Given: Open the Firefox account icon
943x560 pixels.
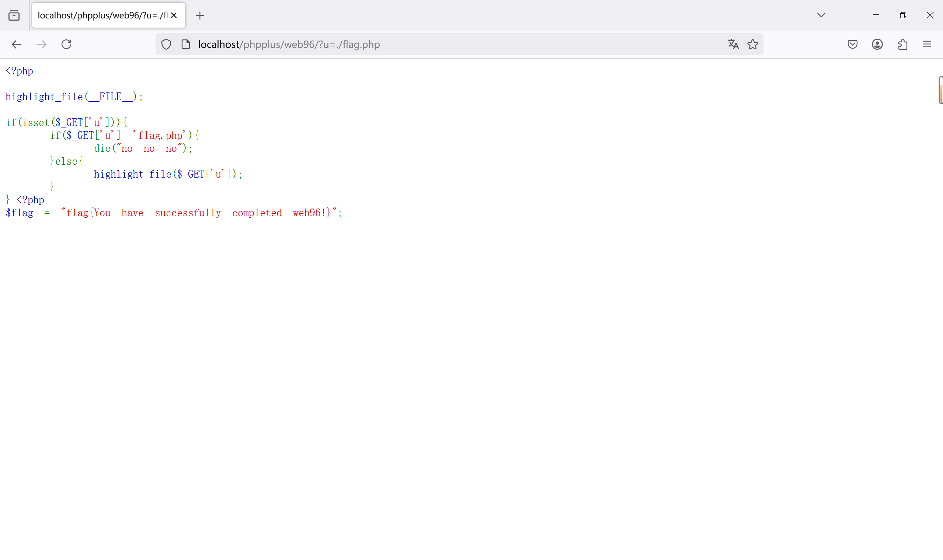Looking at the screenshot, I should click(877, 45).
